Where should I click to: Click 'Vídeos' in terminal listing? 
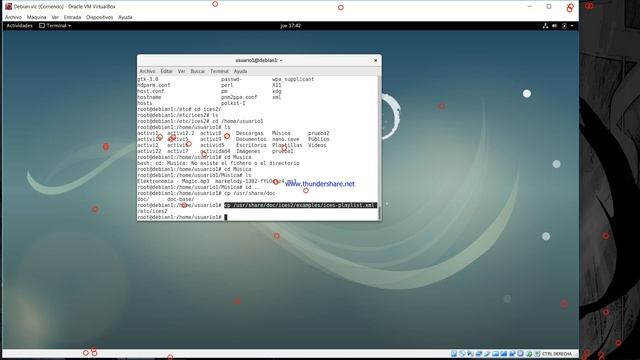(x=317, y=145)
